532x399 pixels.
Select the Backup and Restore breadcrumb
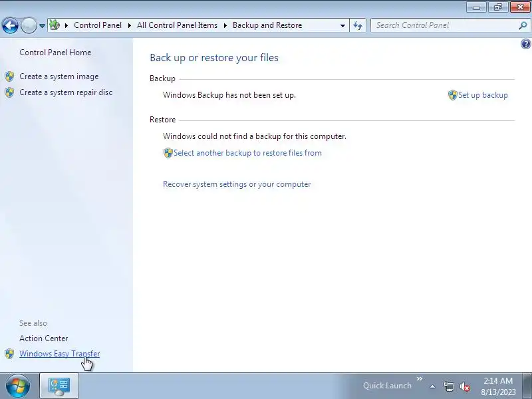(x=267, y=25)
